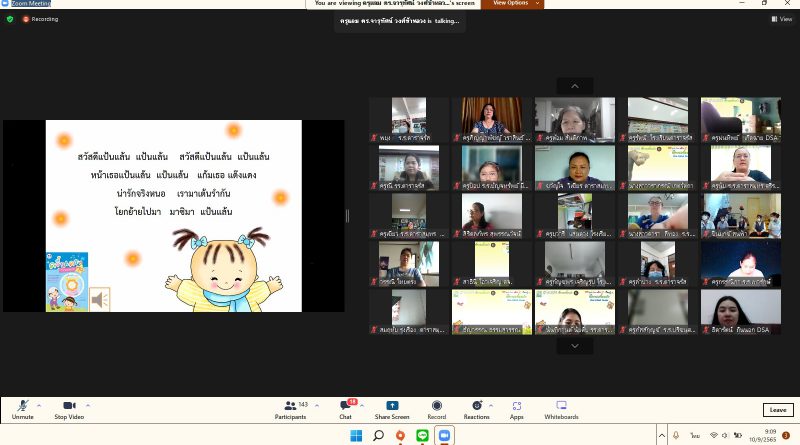Click the orange notification count badge
The height and width of the screenshot is (445, 800).
click(x=786, y=435)
